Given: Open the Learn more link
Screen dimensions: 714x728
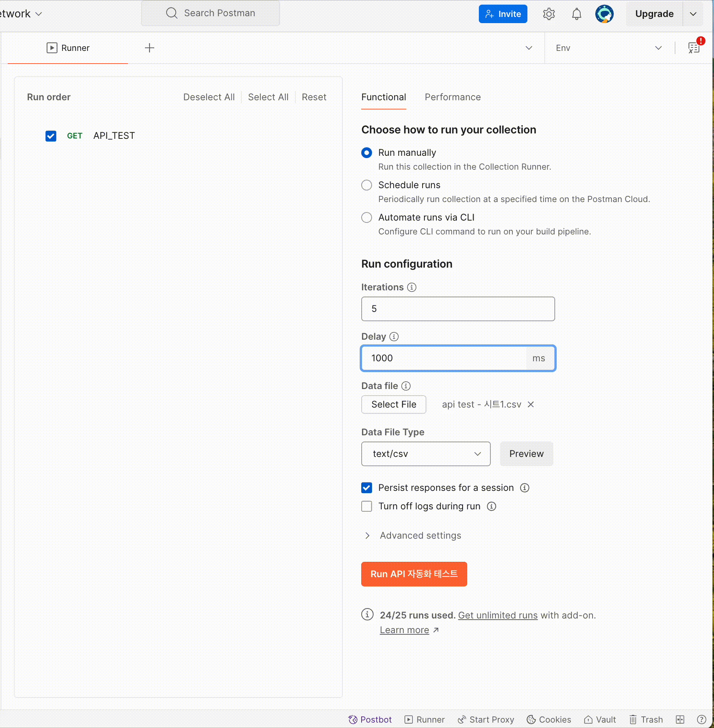Looking at the screenshot, I should coord(404,630).
